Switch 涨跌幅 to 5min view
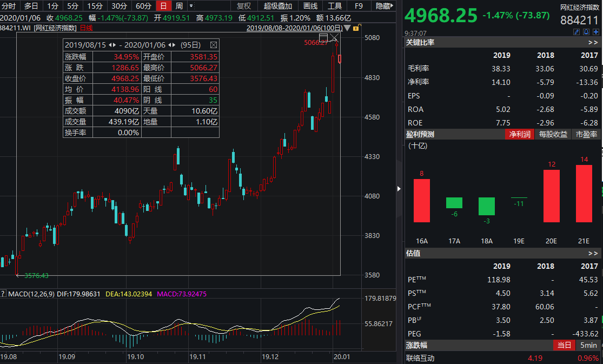The width and height of the screenshot is (603, 364). pos(588,345)
